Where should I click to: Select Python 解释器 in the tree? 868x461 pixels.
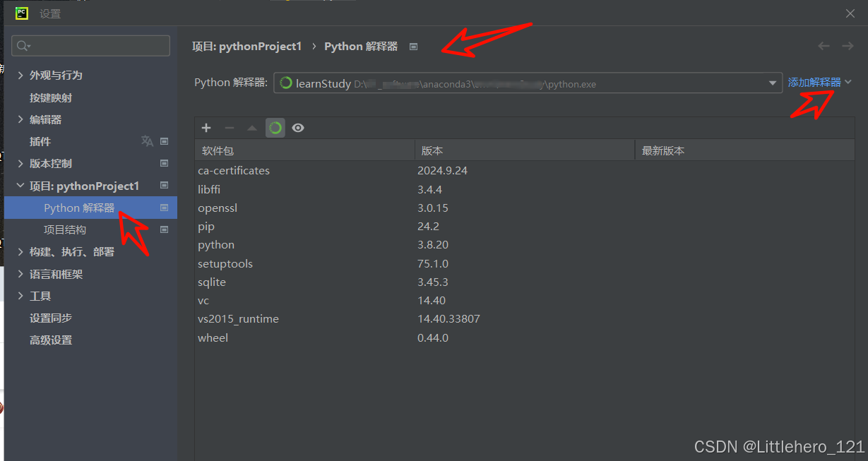pos(90,208)
